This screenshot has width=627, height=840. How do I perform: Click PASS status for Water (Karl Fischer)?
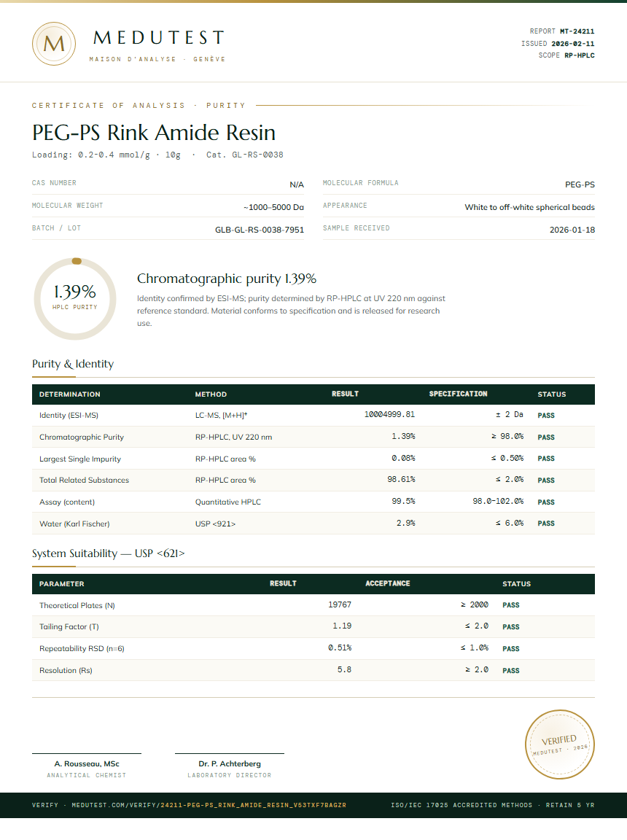tap(546, 524)
